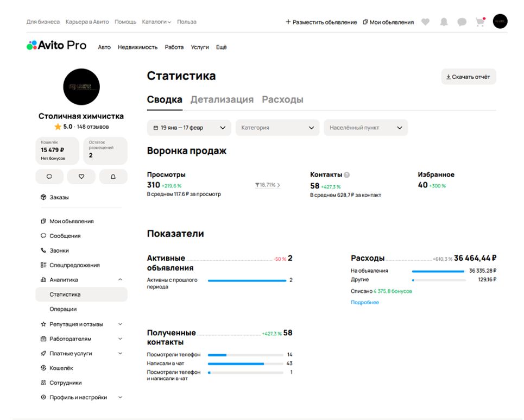Image resolution: width=524 pixels, height=420 pixels.
Task: Open Мои объявления in top header
Action: coord(388,22)
